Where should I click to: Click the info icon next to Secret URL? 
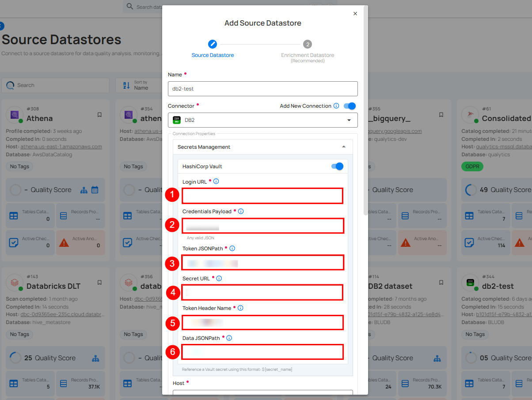219,278
